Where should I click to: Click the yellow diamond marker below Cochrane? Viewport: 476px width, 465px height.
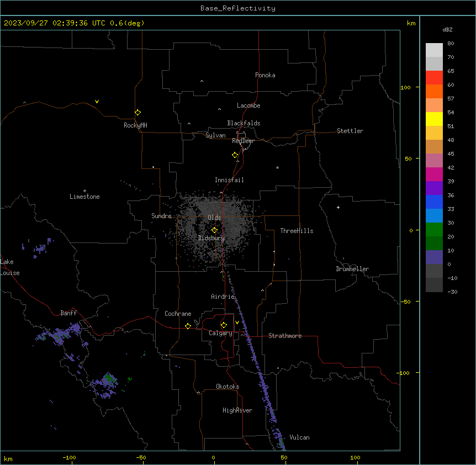pyautogui.click(x=188, y=326)
